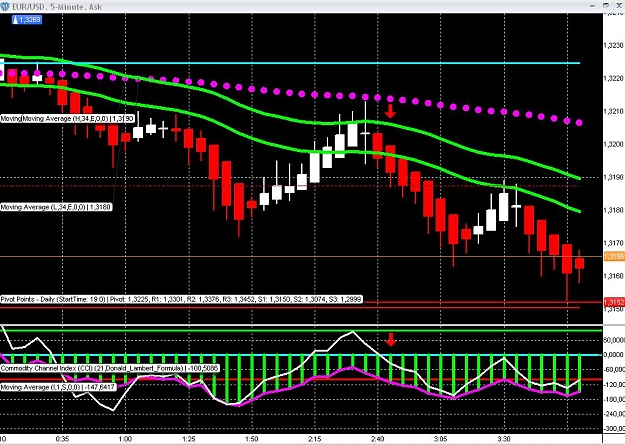Click the 1:50 time axis label
The image size is (625, 445).
[x=251, y=439]
